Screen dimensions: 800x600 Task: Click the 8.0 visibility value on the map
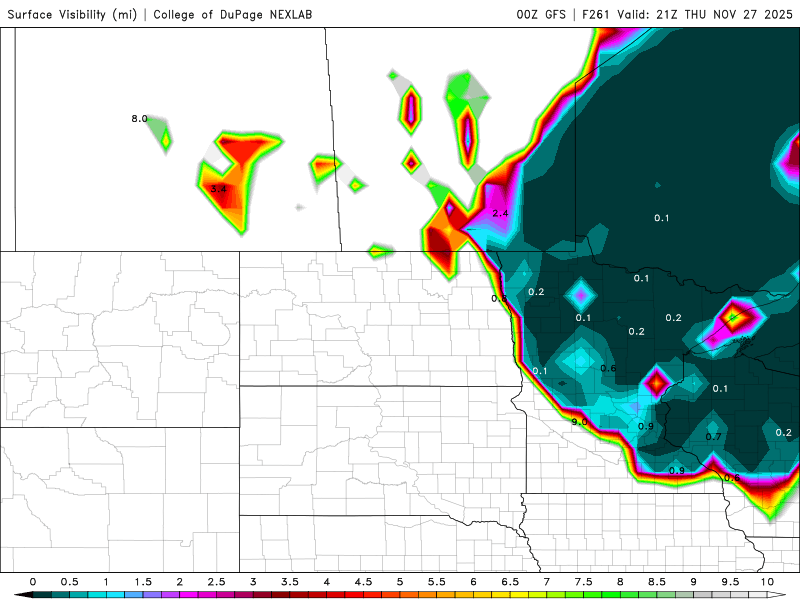coord(139,119)
